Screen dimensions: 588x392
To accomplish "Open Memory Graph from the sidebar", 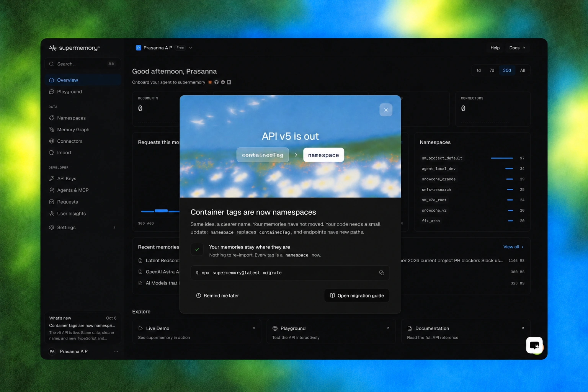I will tap(83, 129).
